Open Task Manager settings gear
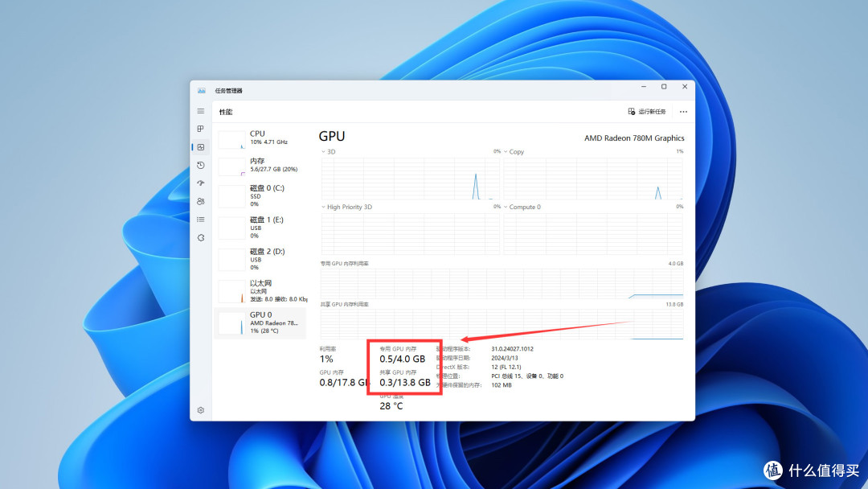Screen dimensions: 868x489 point(200,410)
